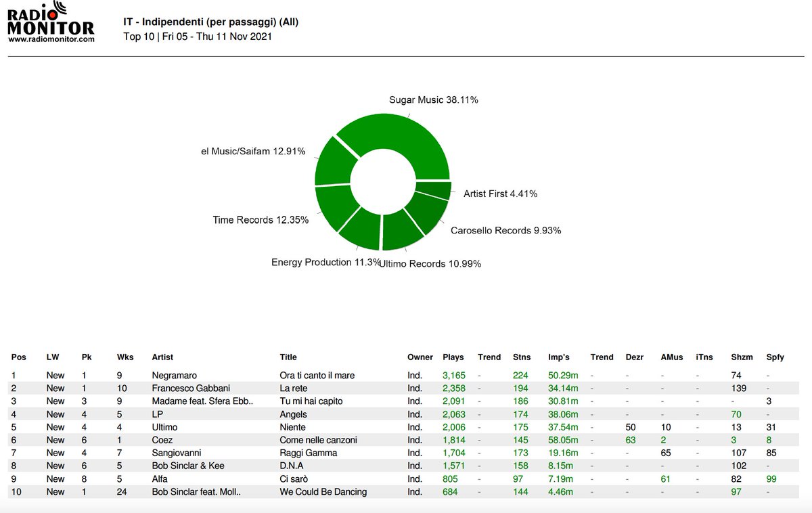Click the 3,165 plays value

coord(455,375)
